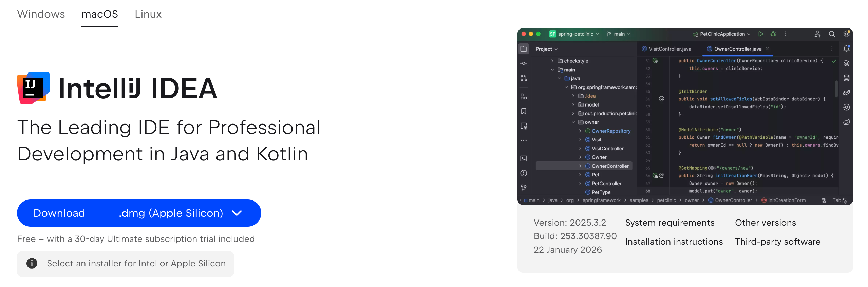Open the IDE settings gear icon

[x=846, y=34]
